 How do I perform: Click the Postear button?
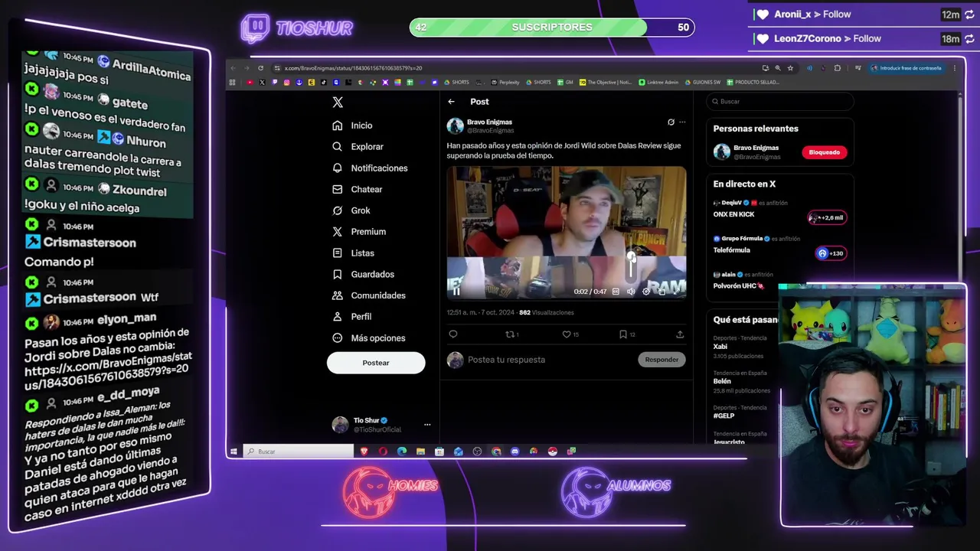point(376,363)
